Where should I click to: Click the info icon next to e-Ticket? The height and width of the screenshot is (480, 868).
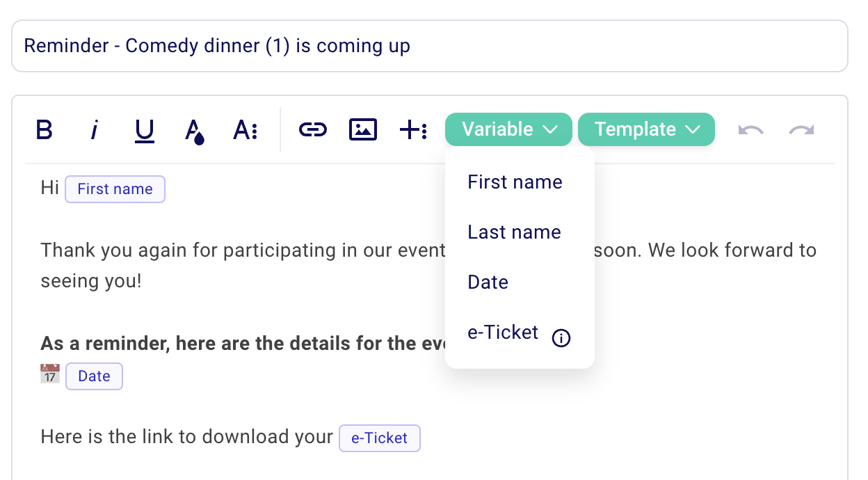point(561,338)
